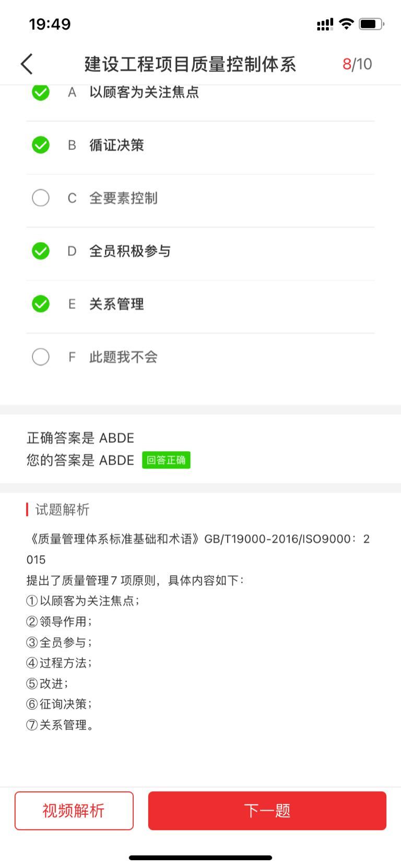Select option C 全要素控制

[41, 198]
